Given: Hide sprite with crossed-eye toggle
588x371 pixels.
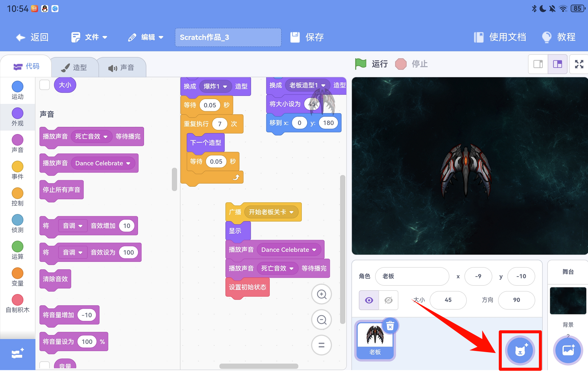Looking at the screenshot, I should [388, 300].
